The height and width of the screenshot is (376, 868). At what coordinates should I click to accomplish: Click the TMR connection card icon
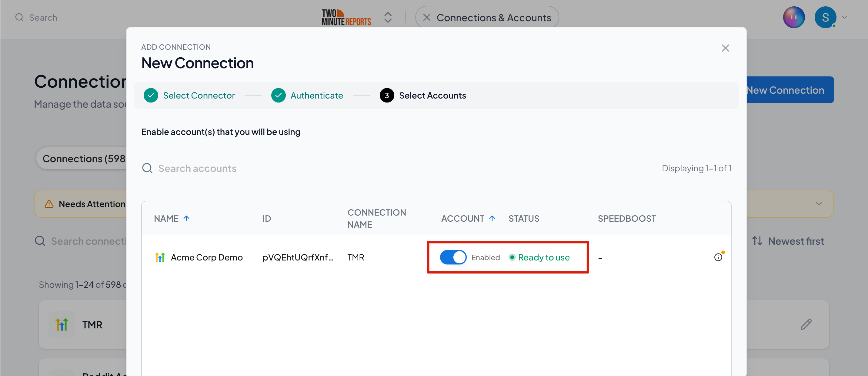click(62, 325)
